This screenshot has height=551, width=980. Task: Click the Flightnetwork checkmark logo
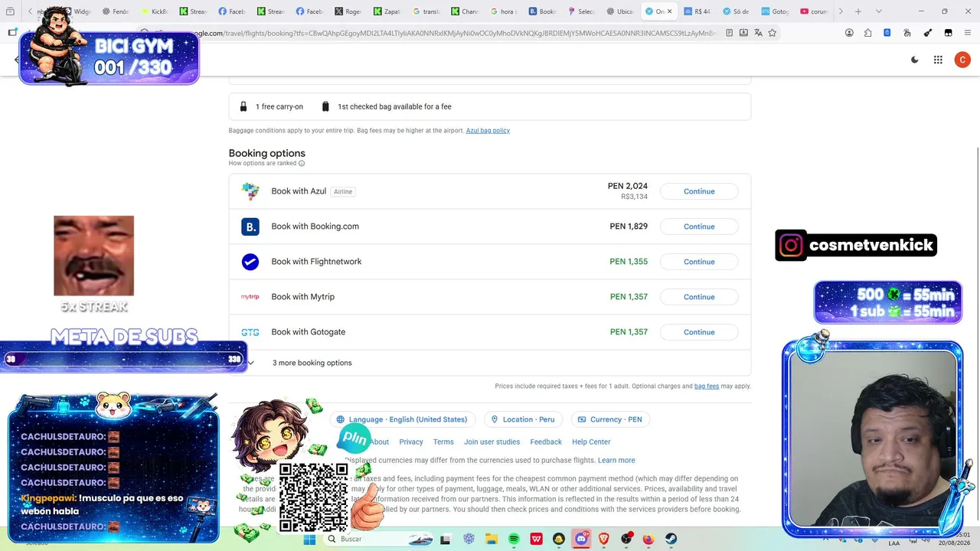click(x=250, y=262)
